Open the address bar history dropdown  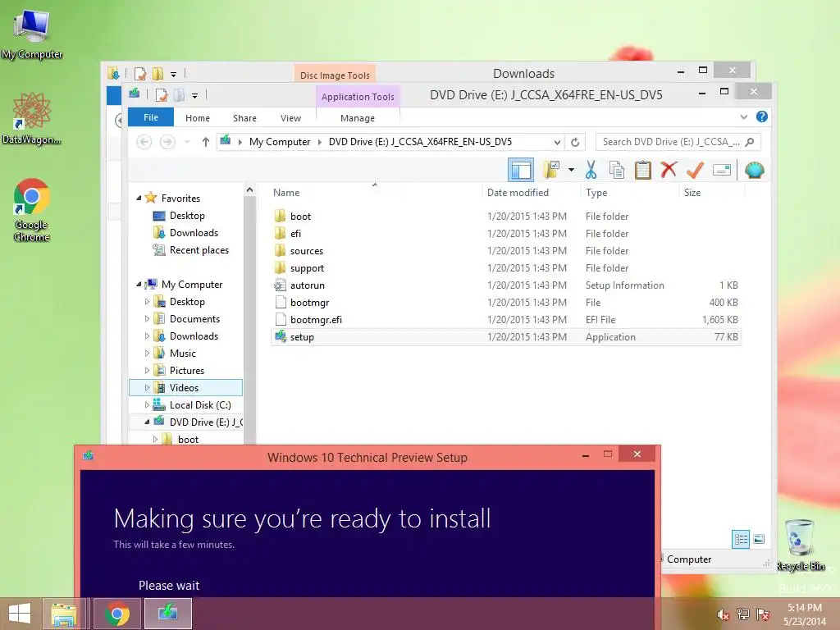[x=557, y=142]
